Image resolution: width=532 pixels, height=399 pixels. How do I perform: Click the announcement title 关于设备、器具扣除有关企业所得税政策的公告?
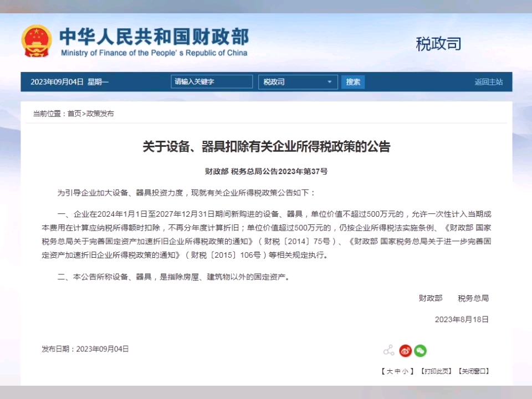tap(266, 147)
